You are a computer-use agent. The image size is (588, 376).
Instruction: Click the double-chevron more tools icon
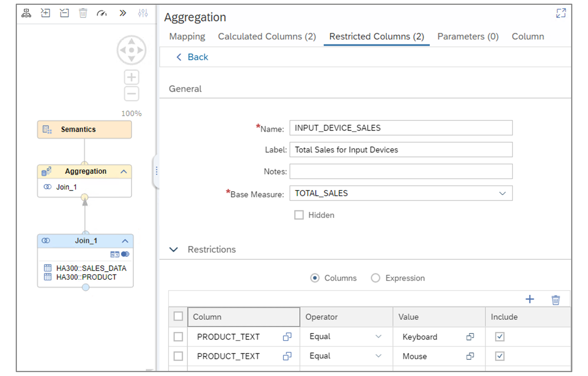tap(123, 14)
